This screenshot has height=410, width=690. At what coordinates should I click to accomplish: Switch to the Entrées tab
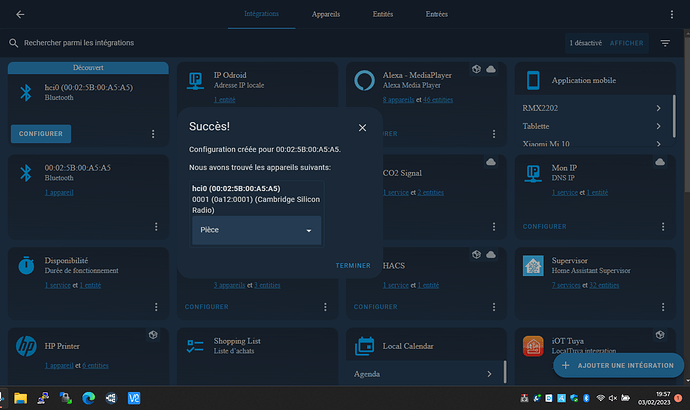click(437, 14)
